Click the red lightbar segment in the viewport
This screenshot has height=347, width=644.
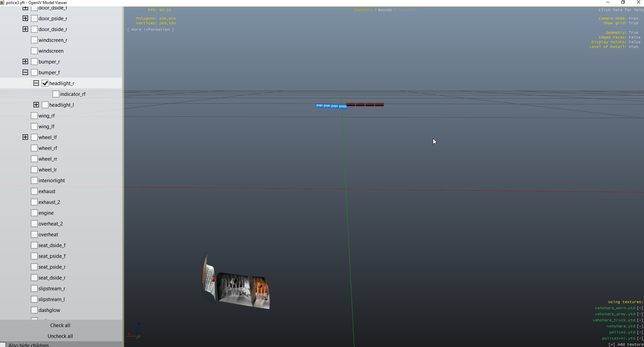point(365,104)
